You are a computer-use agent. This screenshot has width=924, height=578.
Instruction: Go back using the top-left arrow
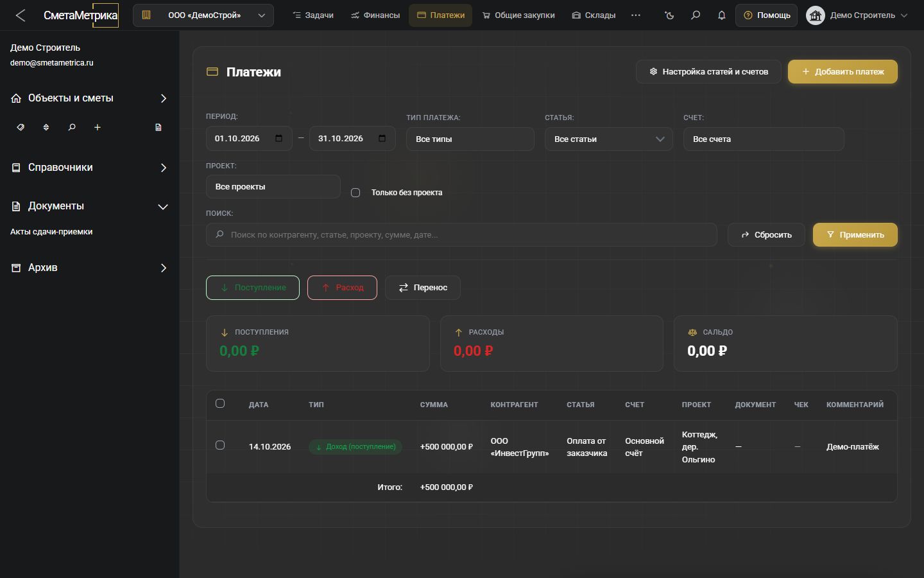21,15
